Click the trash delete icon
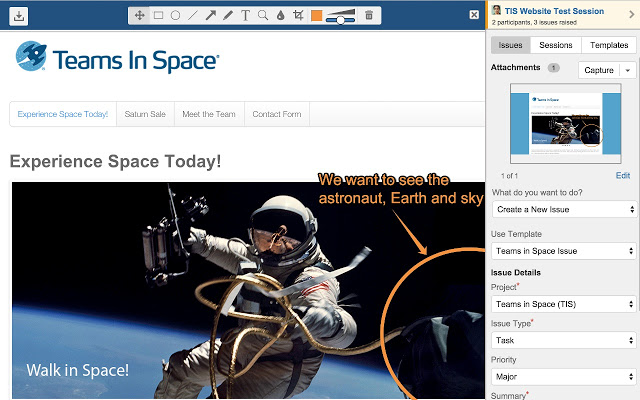The width and height of the screenshot is (640, 400). [x=369, y=16]
